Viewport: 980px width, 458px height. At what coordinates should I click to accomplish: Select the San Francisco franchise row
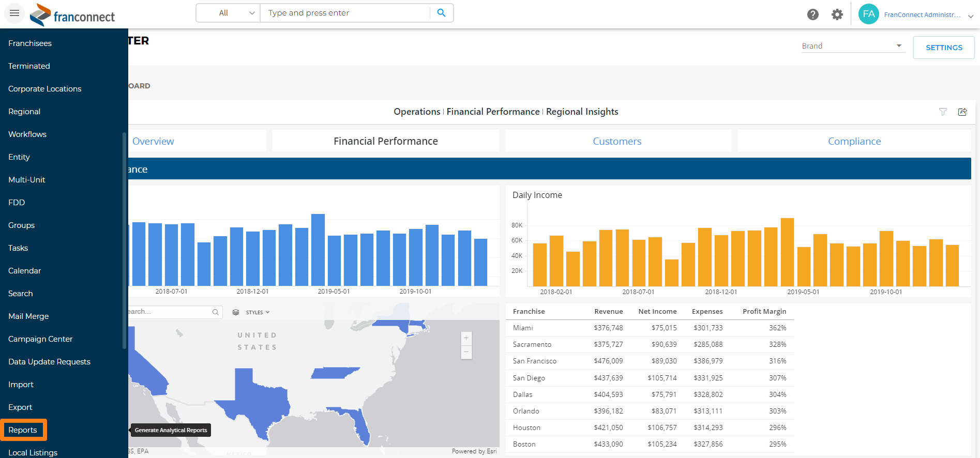[650, 361]
